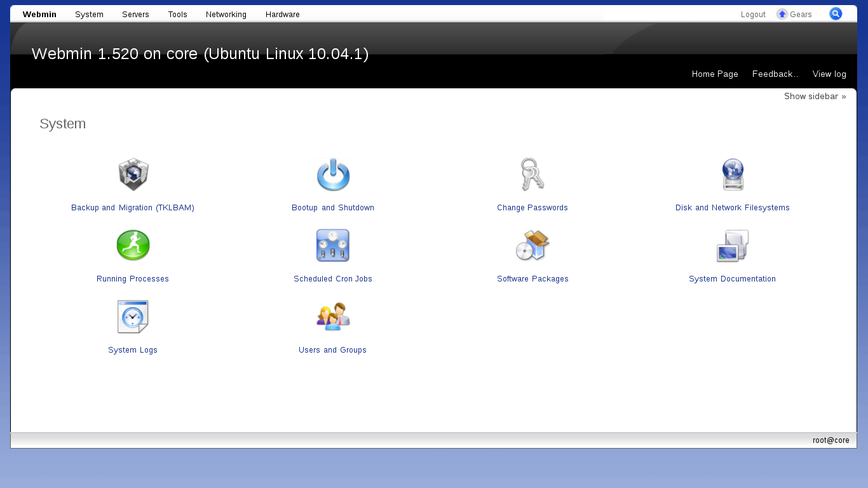This screenshot has height=488, width=868.
Task: Click the Backup and Migration (TKLBAM) text link
Action: tap(133, 208)
